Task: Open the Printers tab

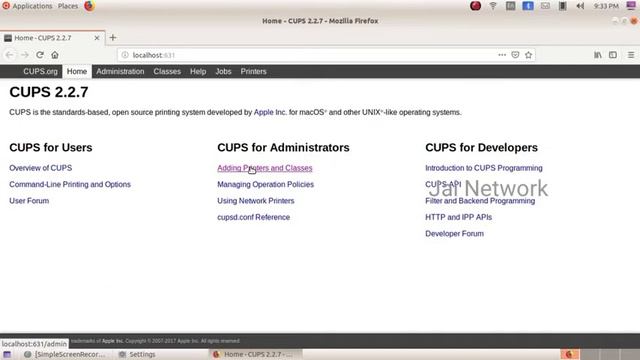Action: 253,71
